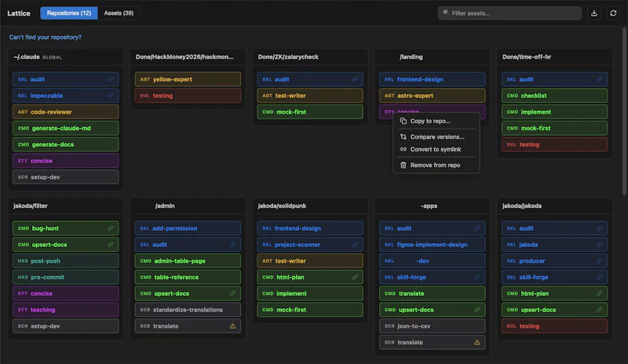Click link icon on Done/ZK/zalarycheck audit
Viewport: 628px width, 364px height.
tap(355, 79)
